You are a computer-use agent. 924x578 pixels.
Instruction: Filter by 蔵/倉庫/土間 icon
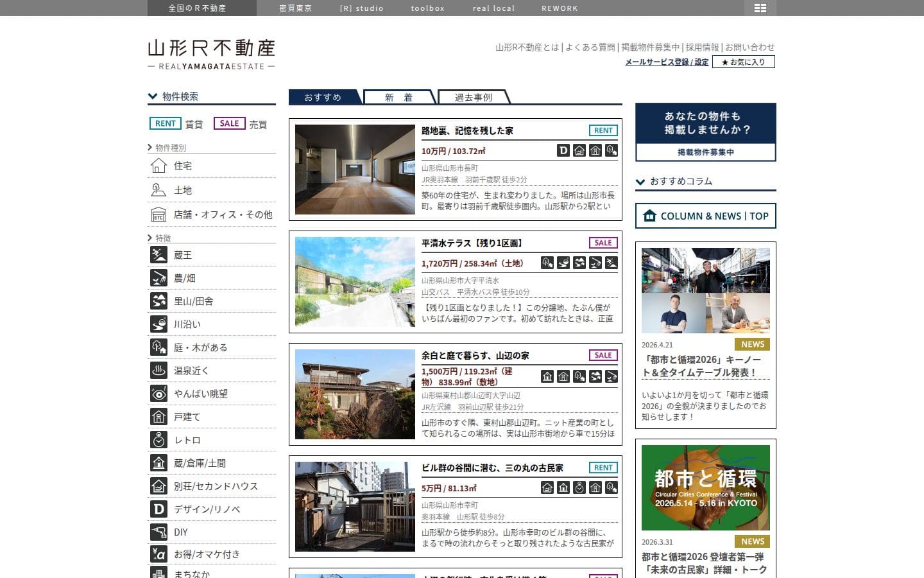point(158,463)
